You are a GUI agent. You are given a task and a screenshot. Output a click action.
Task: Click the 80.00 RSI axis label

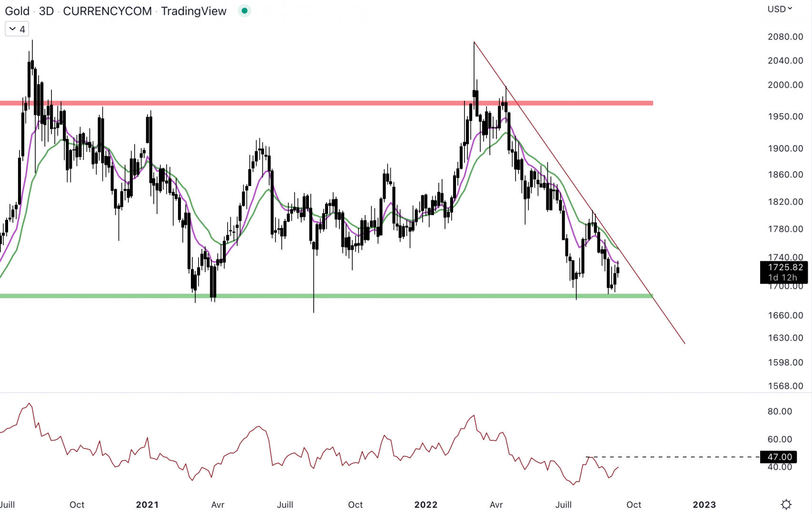pos(780,411)
